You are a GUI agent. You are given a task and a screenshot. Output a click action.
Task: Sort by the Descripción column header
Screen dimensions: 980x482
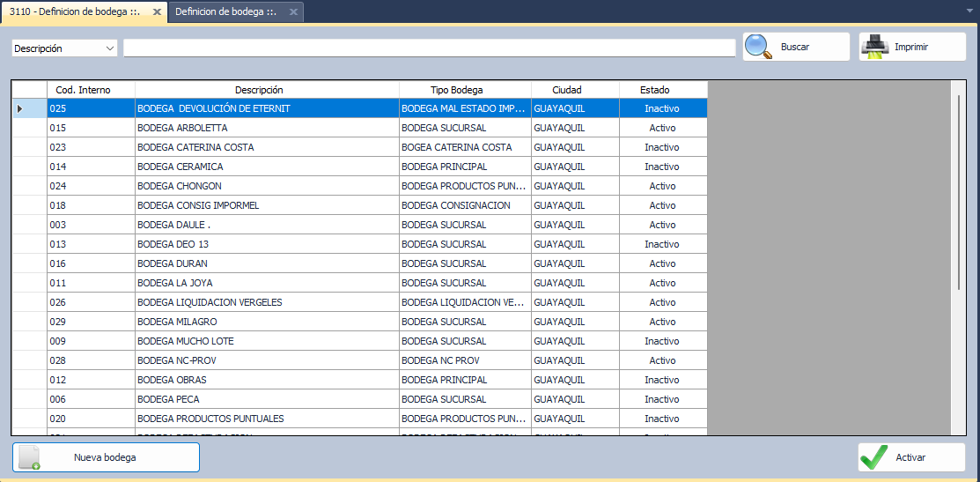click(x=267, y=90)
